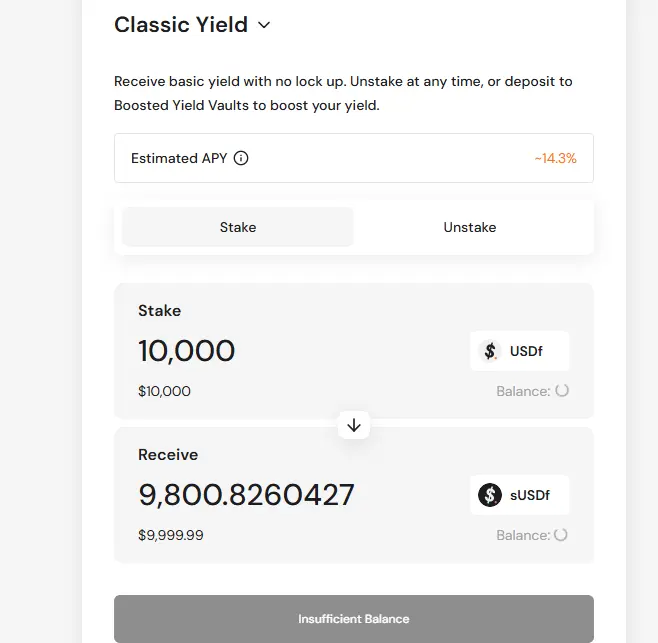Click the Receive heading in lower panel
The height and width of the screenshot is (643, 658).
pyautogui.click(x=168, y=454)
